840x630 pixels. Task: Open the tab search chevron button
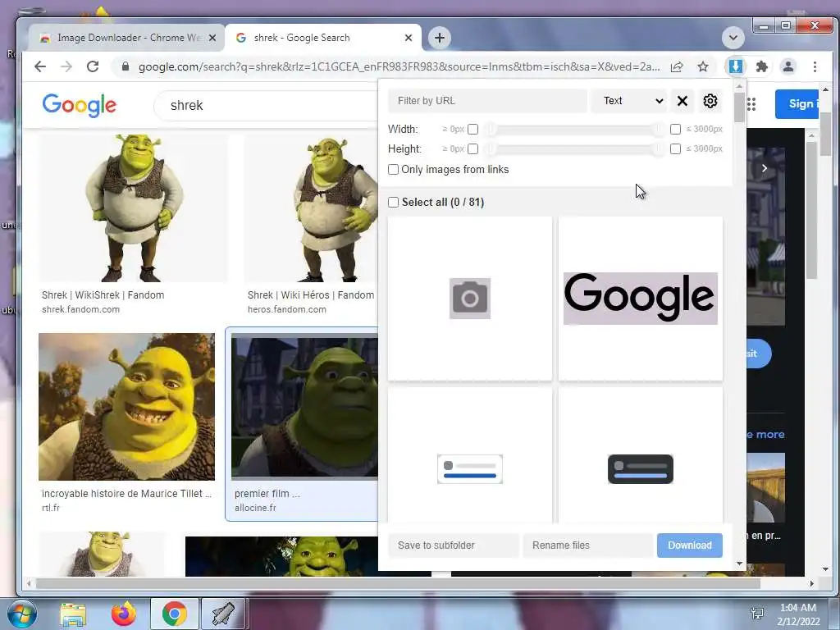(733, 38)
